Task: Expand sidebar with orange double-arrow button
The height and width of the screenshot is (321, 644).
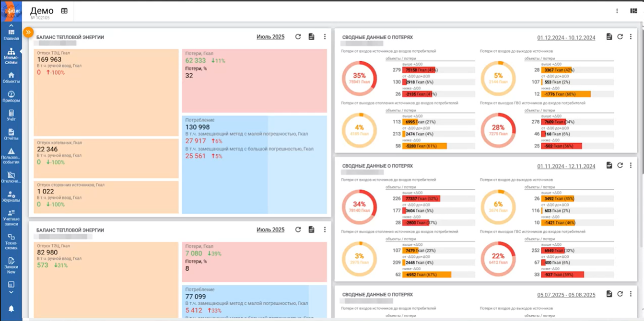Action: tap(28, 32)
